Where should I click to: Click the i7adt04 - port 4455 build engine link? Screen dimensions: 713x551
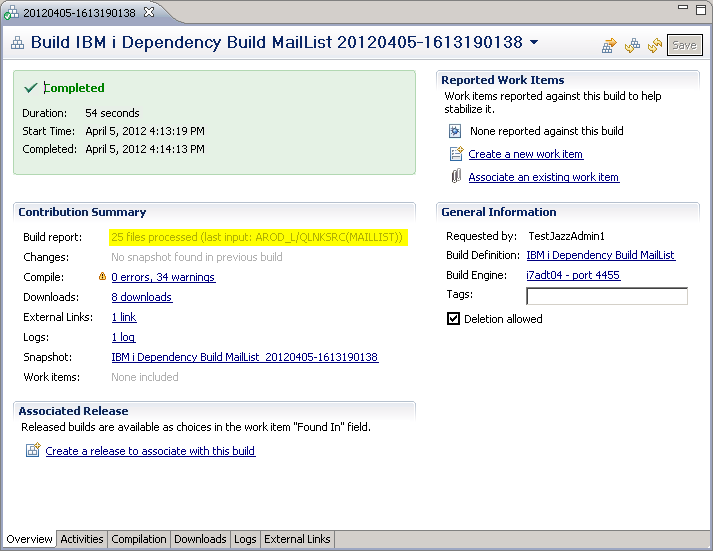click(573, 275)
